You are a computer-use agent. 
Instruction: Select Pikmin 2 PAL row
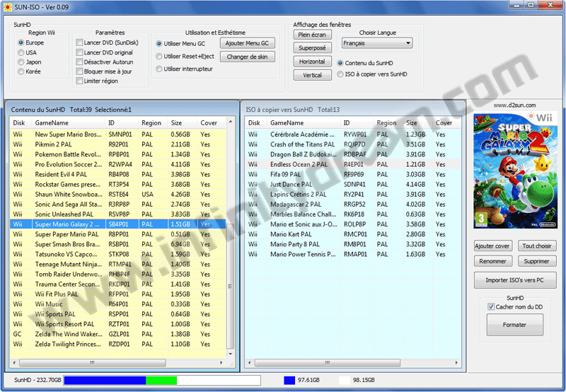tap(118, 144)
